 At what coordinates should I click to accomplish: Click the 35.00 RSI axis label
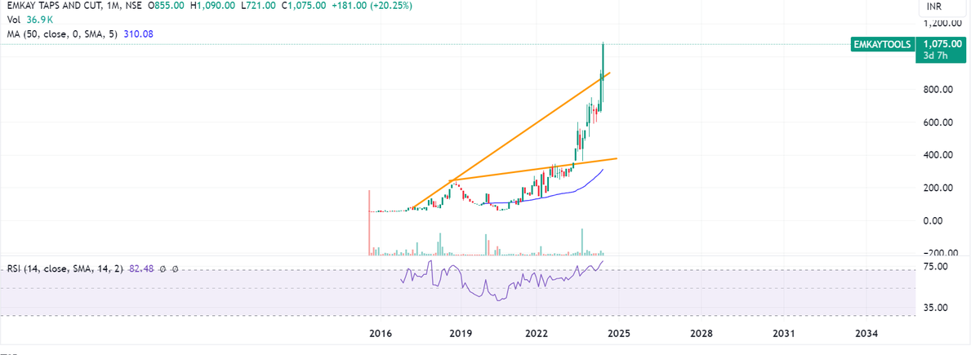(935, 308)
